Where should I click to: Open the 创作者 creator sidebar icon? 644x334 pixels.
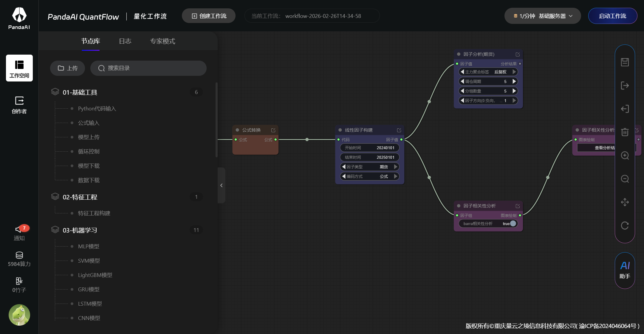point(19,105)
